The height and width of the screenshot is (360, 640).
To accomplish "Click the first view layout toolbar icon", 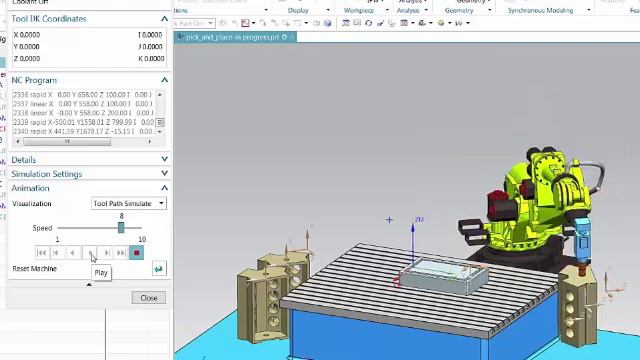I will click(x=346, y=23).
